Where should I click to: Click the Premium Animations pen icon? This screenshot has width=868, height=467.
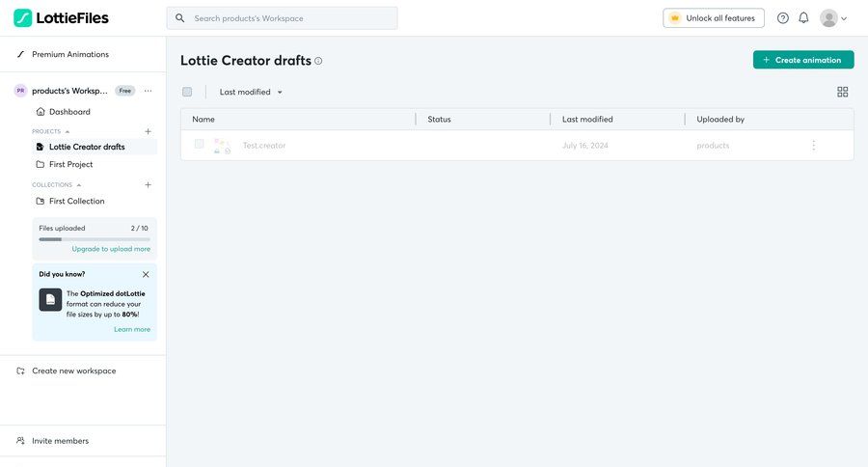point(20,54)
